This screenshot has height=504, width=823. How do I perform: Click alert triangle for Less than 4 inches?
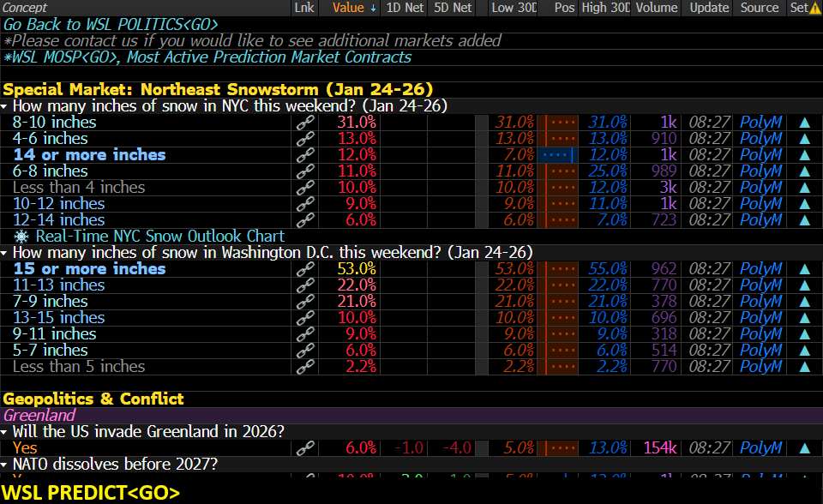[804, 188]
